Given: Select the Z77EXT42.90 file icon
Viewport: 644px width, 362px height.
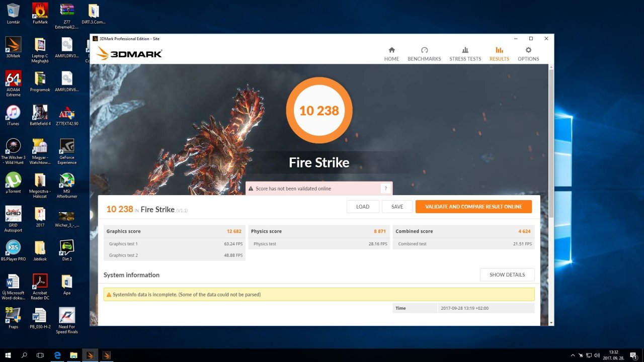Looking at the screenshot, I should (67, 115).
